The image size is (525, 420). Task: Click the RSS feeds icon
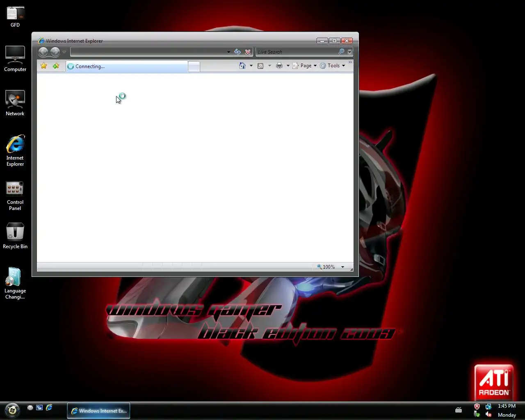click(x=260, y=66)
